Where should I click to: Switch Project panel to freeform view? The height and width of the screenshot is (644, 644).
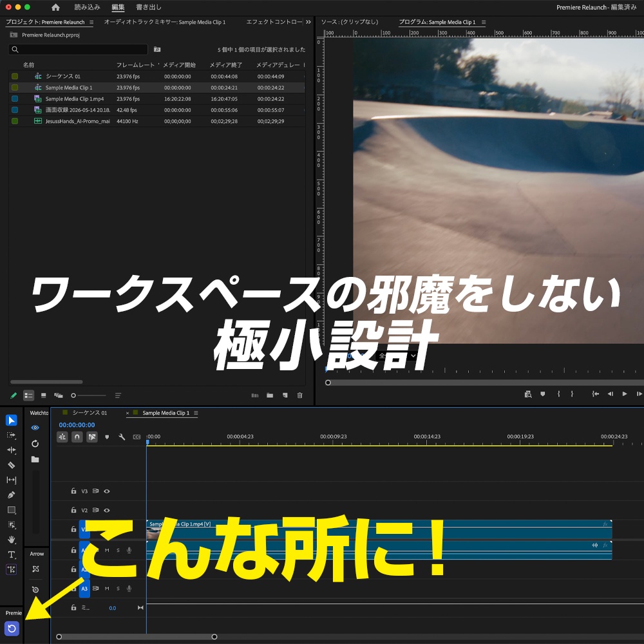pyautogui.click(x=59, y=395)
